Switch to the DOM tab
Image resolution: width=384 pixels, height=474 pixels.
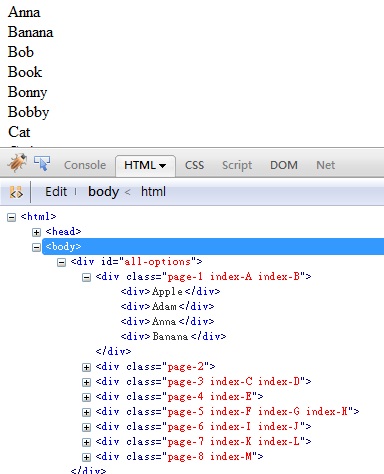point(284,165)
